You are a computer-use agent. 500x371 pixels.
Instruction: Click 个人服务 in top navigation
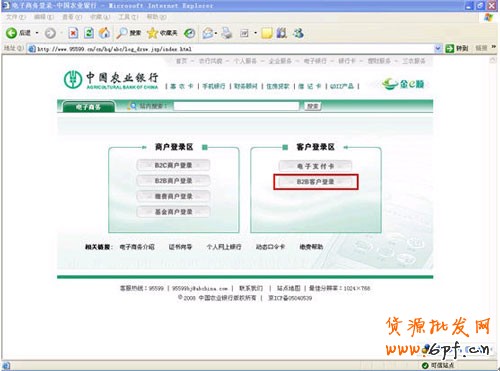pos(245,61)
